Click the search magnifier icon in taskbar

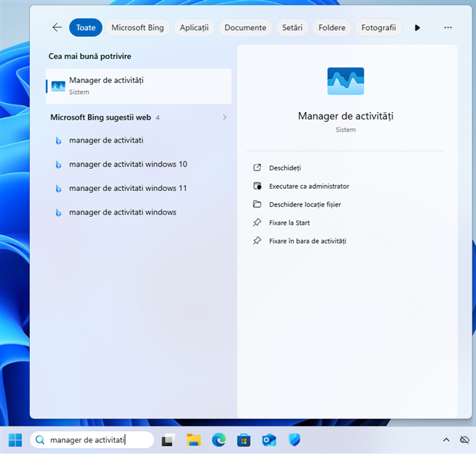coord(40,440)
